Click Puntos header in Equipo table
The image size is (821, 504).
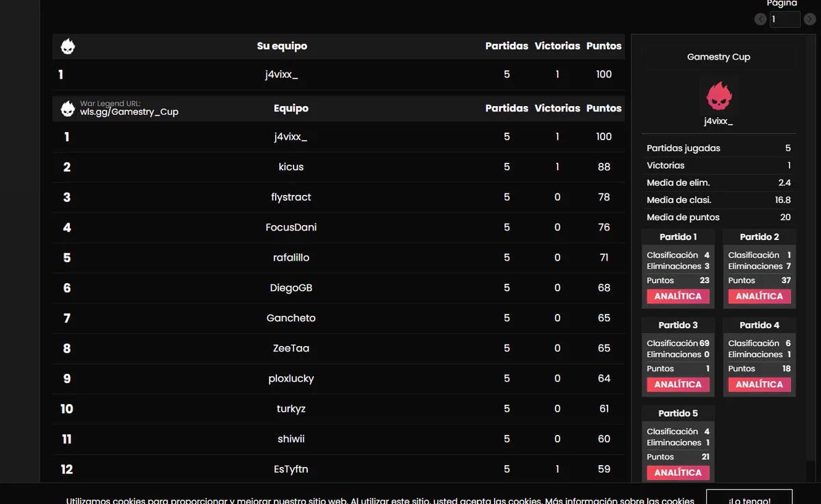pos(604,108)
